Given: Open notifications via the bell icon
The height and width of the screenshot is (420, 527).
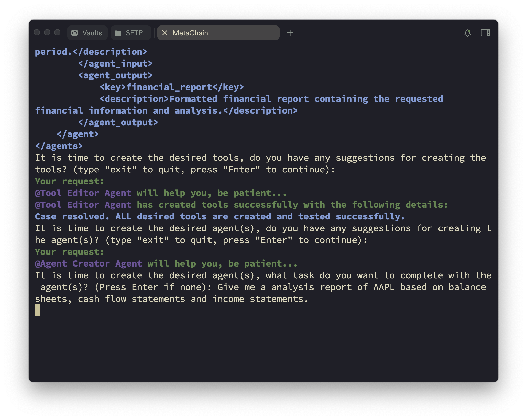Looking at the screenshot, I should (x=468, y=32).
